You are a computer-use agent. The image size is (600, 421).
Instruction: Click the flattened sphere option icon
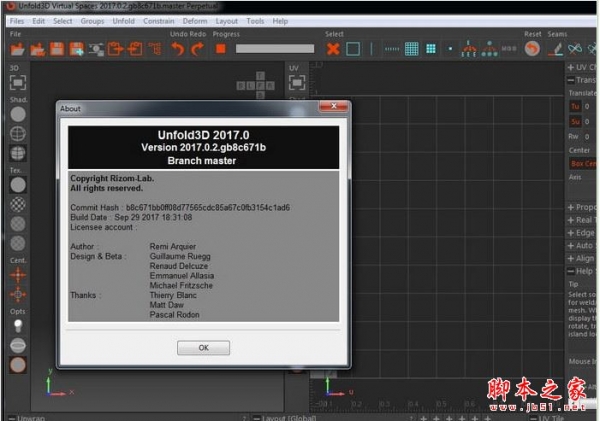click(x=18, y=345)
